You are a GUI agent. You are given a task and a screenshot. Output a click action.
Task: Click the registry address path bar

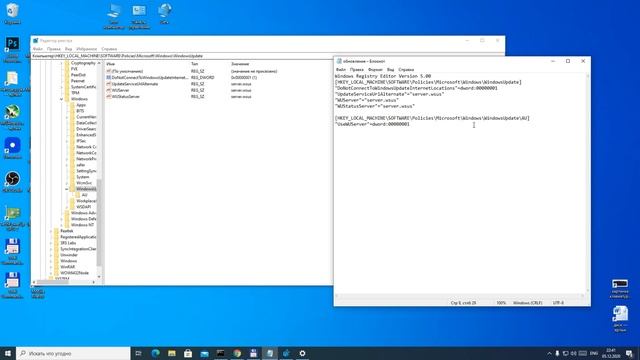coord(268,56)
